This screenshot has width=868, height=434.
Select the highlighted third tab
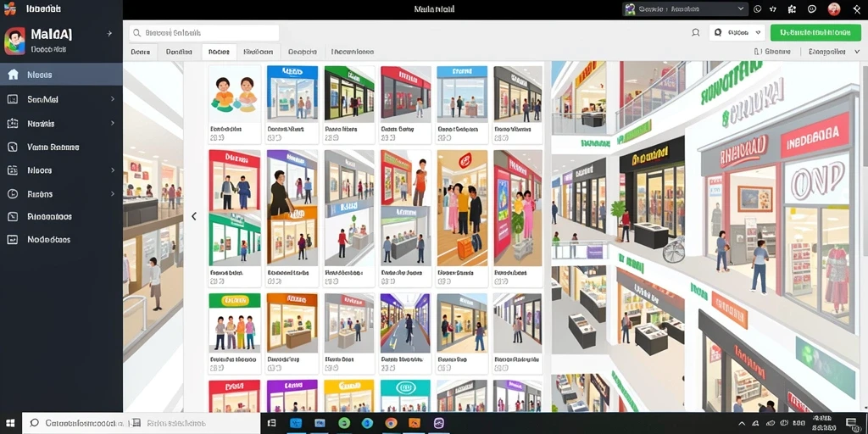[220, 52]
